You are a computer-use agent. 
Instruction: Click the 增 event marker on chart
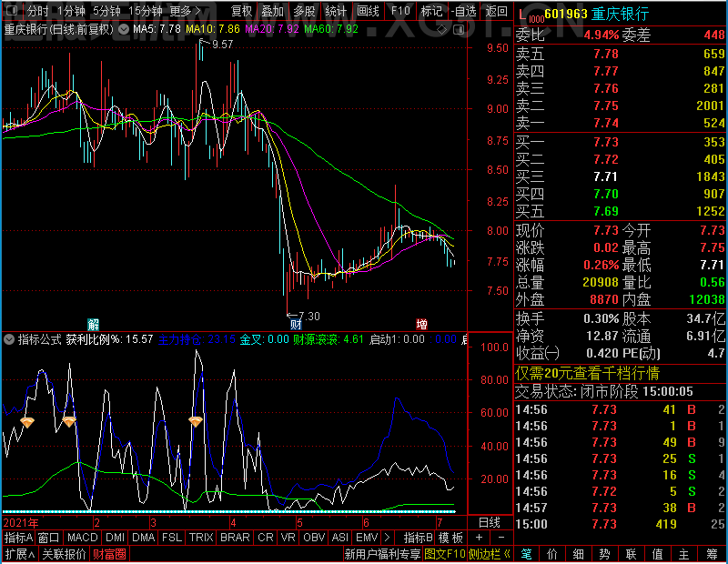coord(421,324)
